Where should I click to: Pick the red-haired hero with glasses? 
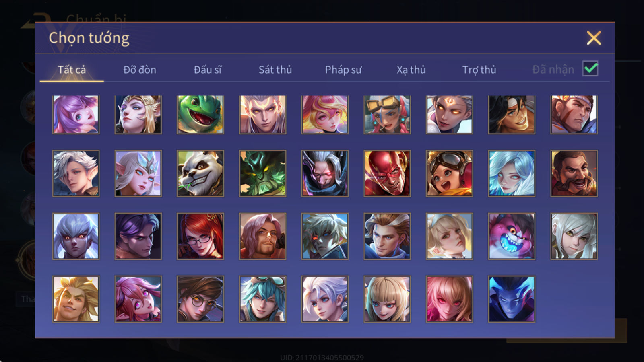[200, 236]
